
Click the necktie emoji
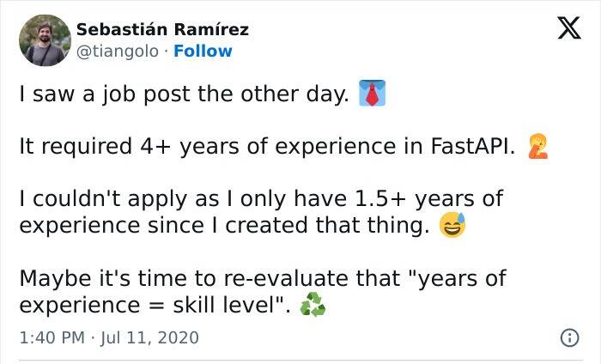point(370,94)
